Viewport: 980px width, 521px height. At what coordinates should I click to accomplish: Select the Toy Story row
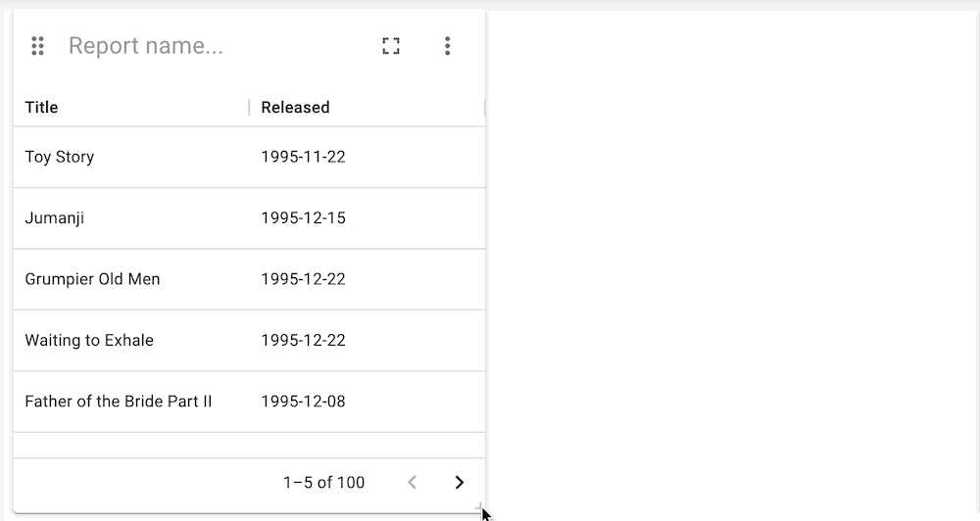pyautogui.click(x=249, y=157)
